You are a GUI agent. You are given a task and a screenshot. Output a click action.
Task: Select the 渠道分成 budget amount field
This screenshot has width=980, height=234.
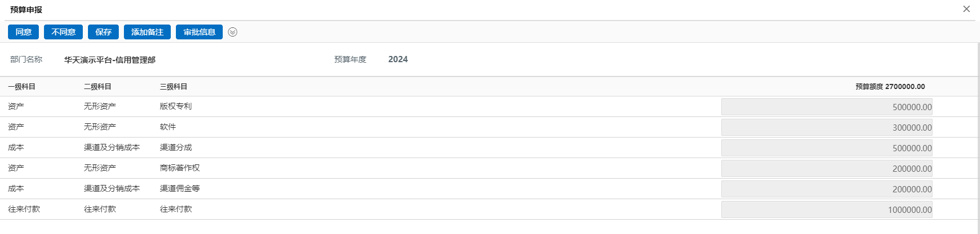[x=826, y=148]
